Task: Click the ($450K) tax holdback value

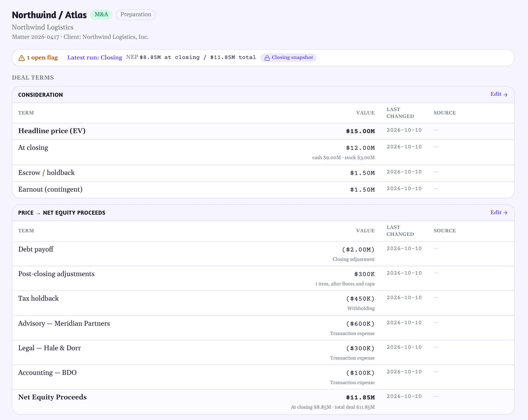Action: 360,299
